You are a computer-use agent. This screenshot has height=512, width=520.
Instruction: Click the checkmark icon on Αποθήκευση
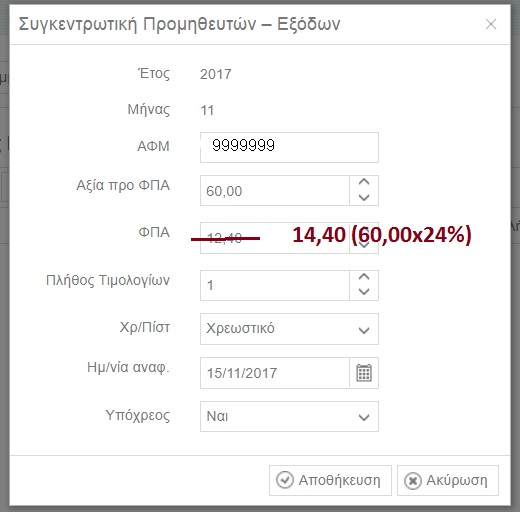coord(285,480)
